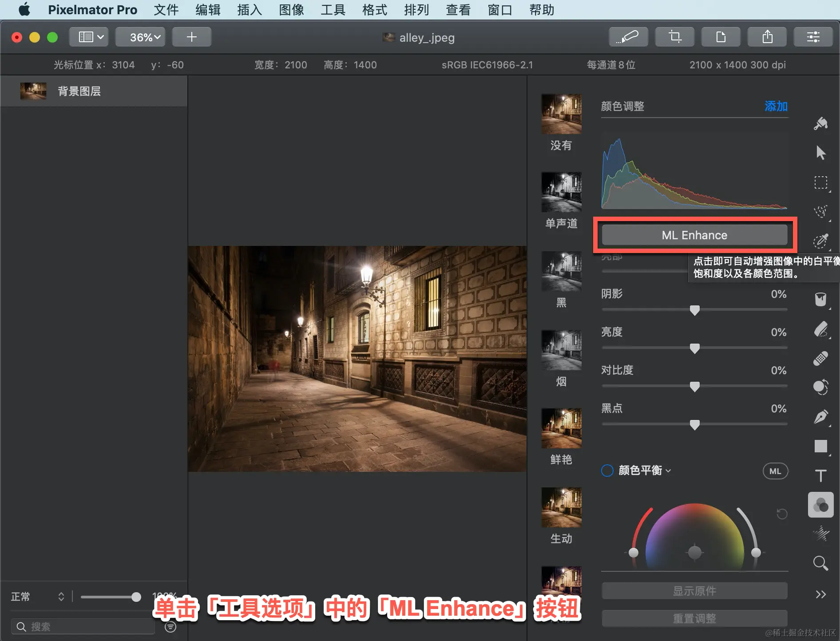Open the Help (帮助) menu
This screenshot has height=641, width=840.
click(542, 10)
